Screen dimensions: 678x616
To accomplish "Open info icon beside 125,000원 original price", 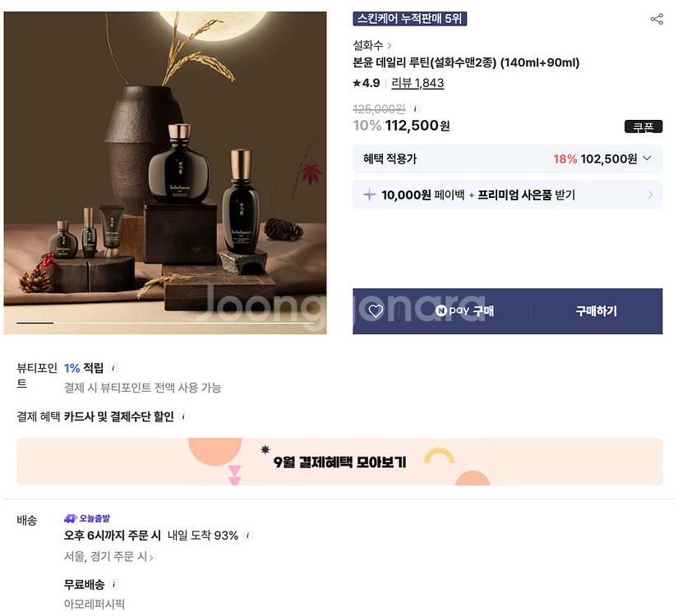I will pos(415,108).
